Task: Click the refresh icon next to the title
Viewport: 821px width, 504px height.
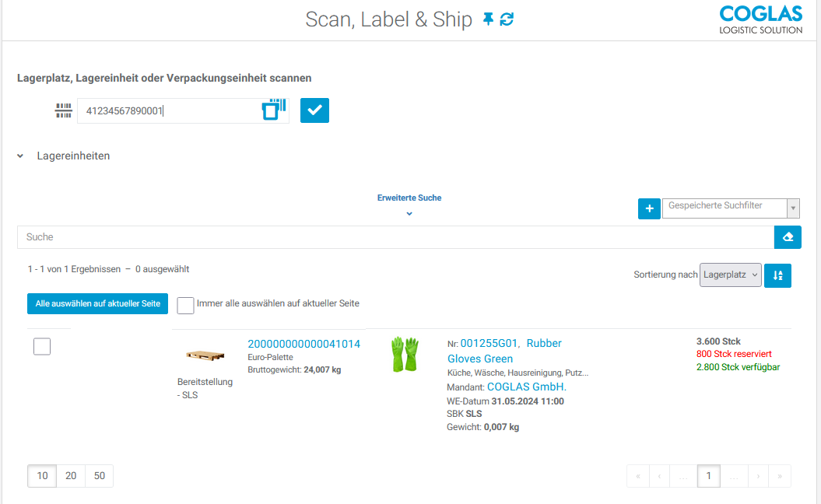Action: coord(507,19)
